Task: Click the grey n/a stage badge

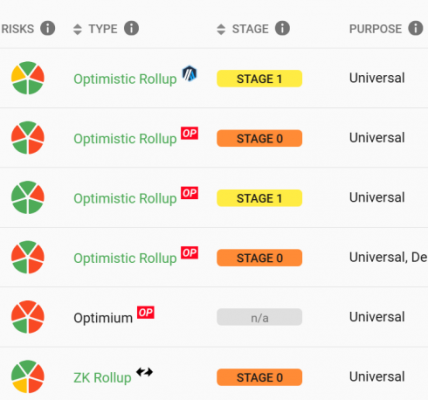Action: [x=259, y=317]
